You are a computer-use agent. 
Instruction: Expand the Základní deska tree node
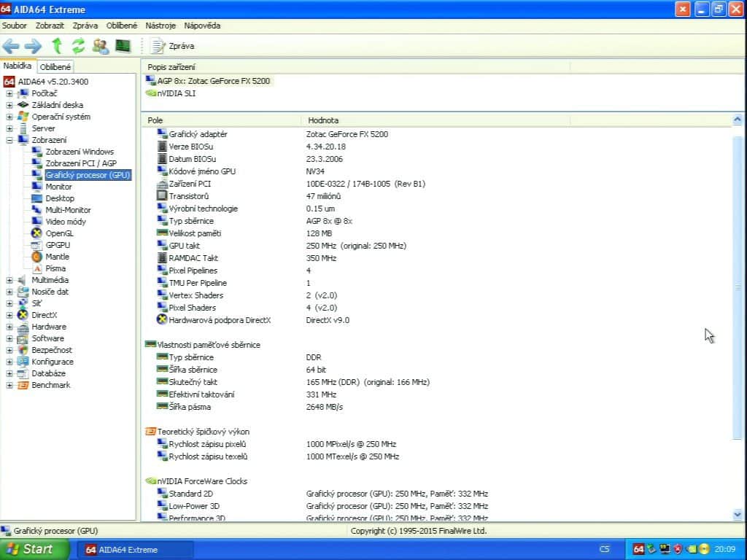[9, 105]
